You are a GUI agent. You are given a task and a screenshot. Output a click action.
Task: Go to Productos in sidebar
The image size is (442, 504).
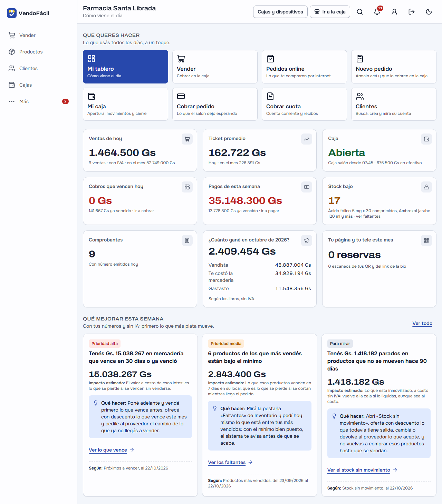click(x=38, y=52)
